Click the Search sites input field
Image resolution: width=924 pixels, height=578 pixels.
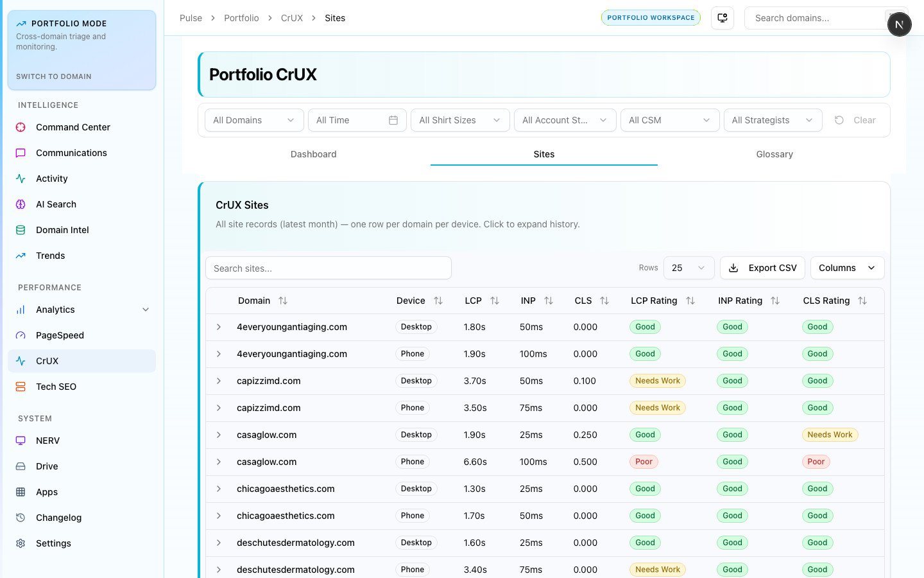[x=328, y=268]
